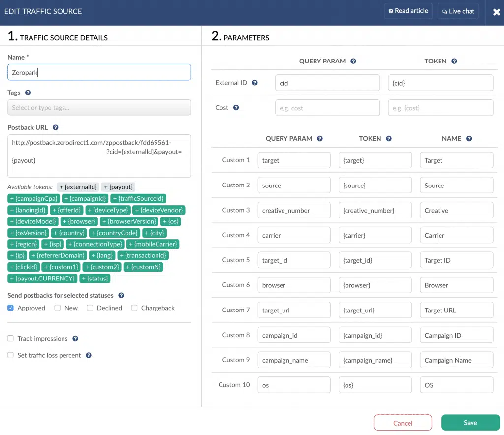
Task: Click the help icon next to Tags
Action: 28,93
